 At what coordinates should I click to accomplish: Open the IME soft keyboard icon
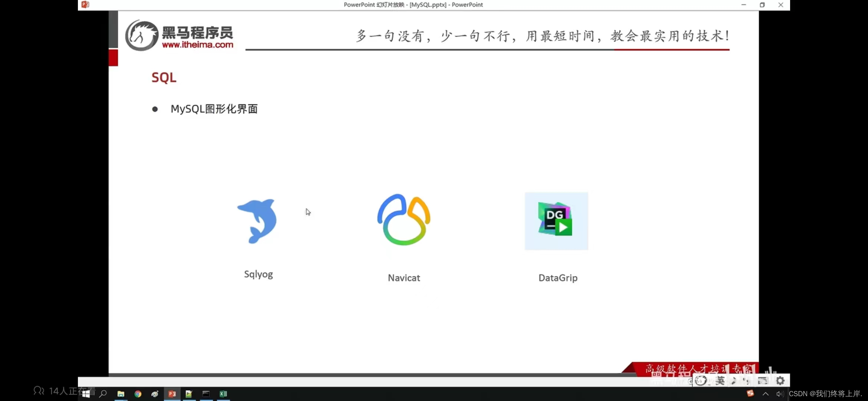(763, 381)
